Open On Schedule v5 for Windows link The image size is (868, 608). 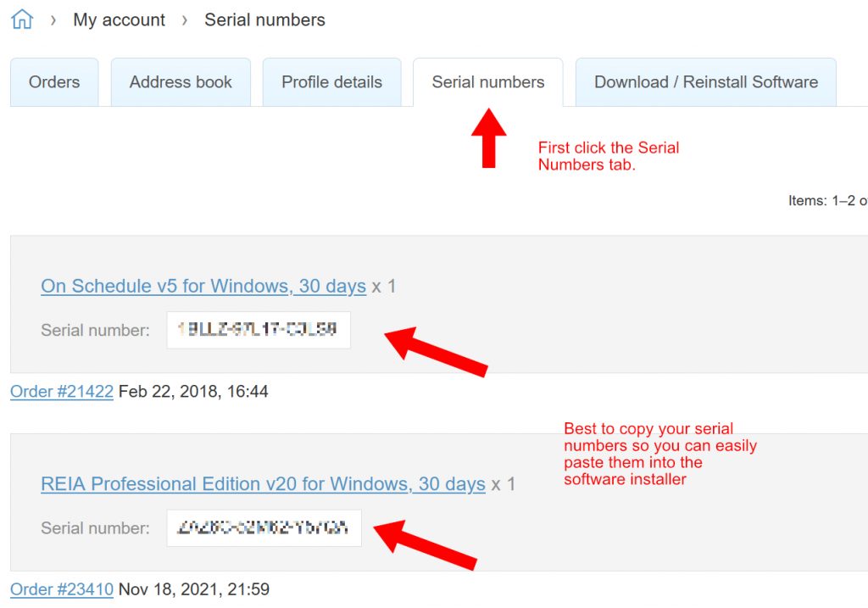coord(203,286)
